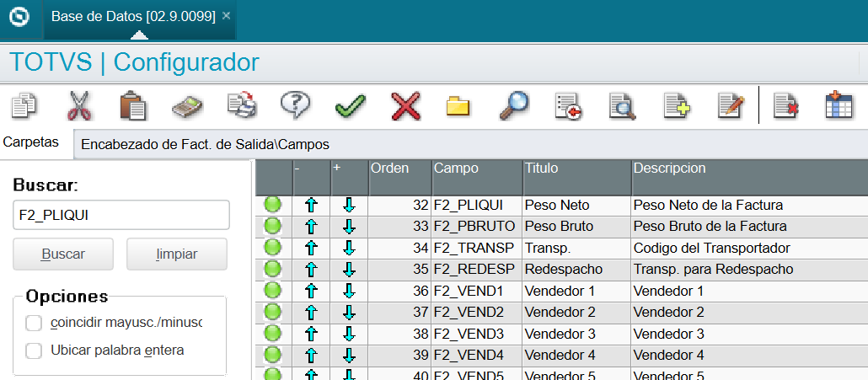Image resolution: width=868 pixels, height=380 pixels.
Task: Move F2_TRANSP down with arrow
Action: tap(349, 248)
